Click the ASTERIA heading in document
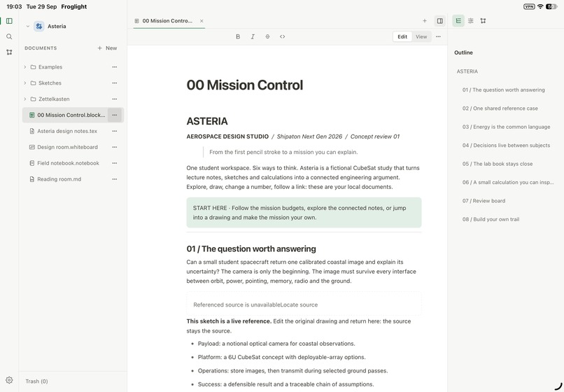Viewport: 564px width, 392px height. [x=207, y=121]
